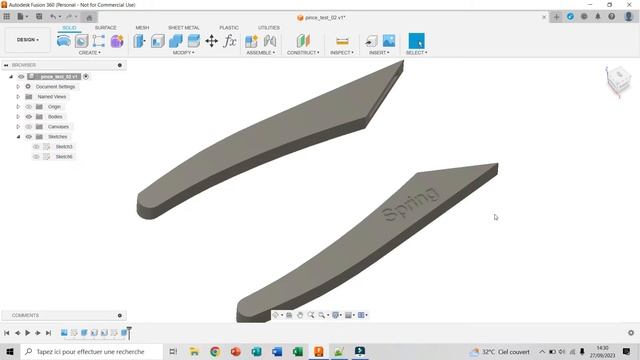Collapse the BROWSER panel arrows

pos(6,65)
